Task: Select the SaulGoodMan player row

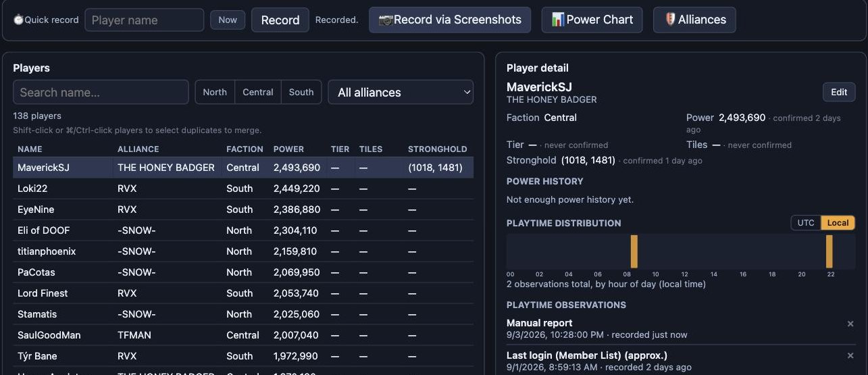Action: pyautogui.click(x=243, y=335)
